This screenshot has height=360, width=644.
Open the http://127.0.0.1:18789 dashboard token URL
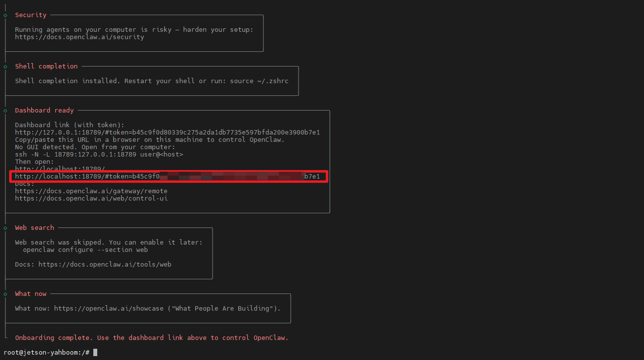click(x=168, y=133)
